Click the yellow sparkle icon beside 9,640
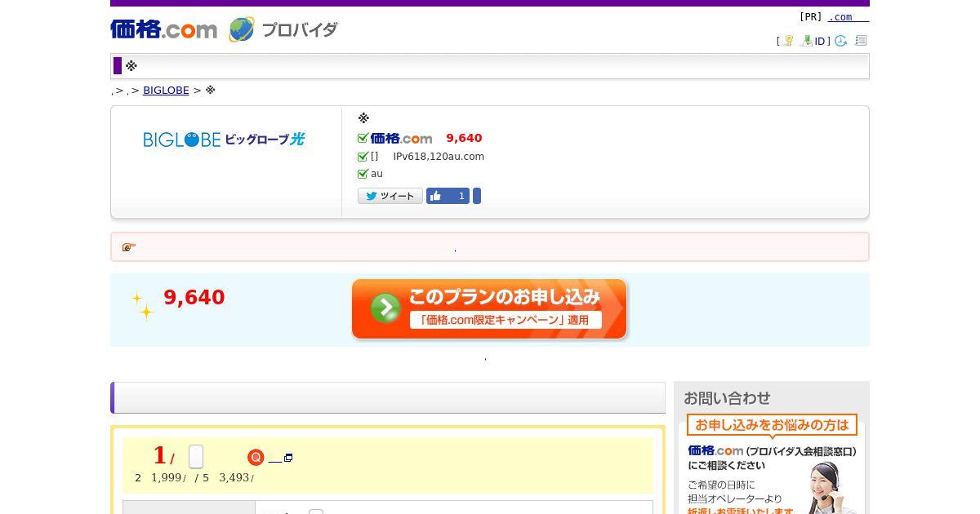Screen dimensions: 980x514 coord(143,307)
